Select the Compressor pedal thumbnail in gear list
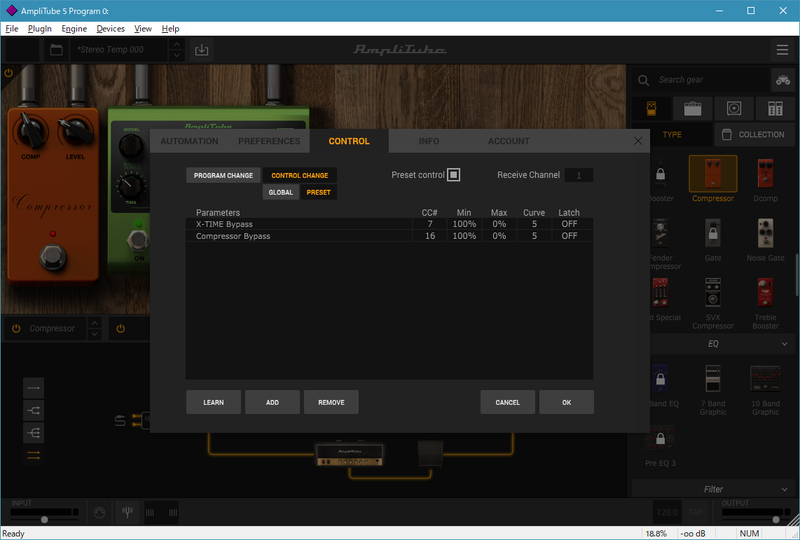The height and width of the screenshot is (540, 800). coord(713,174)
